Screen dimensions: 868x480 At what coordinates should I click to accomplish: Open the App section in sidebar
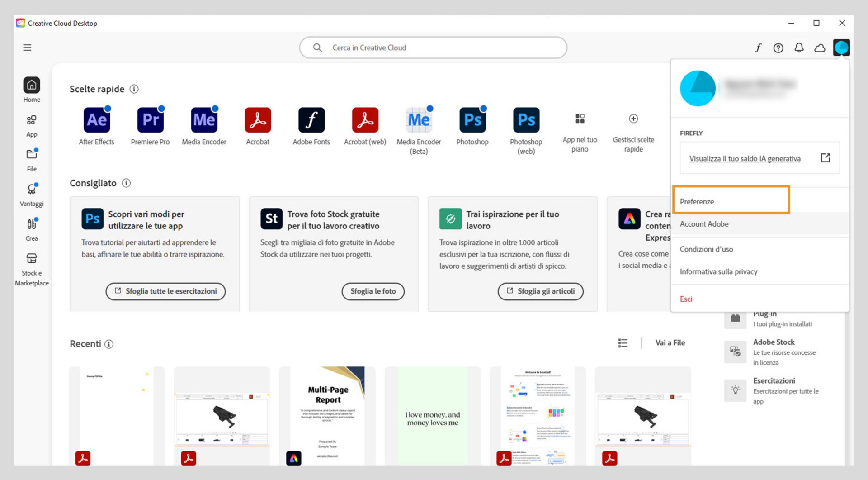pyautogui.click(x=32, y=126)
